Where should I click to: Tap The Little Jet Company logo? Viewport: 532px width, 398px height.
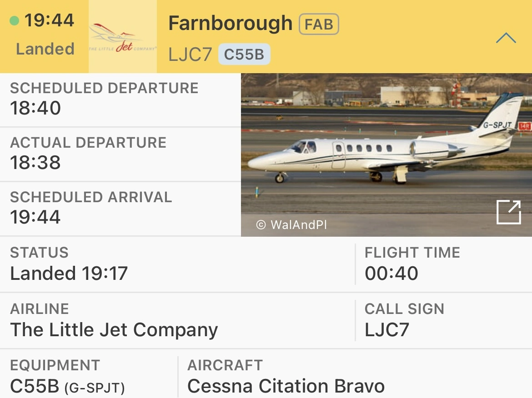tap(123, 37)
